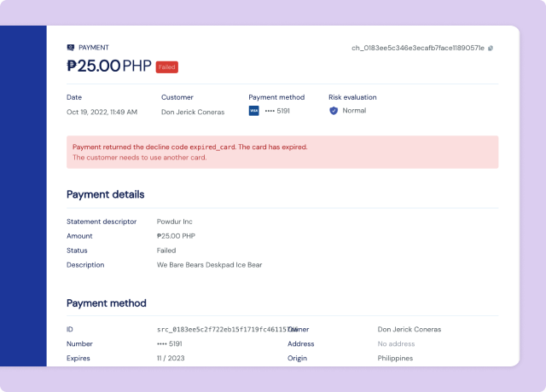Viewport: 546px width, 392px height.
Task: Click the Failed value in Status row
Action: coord(166,251)
